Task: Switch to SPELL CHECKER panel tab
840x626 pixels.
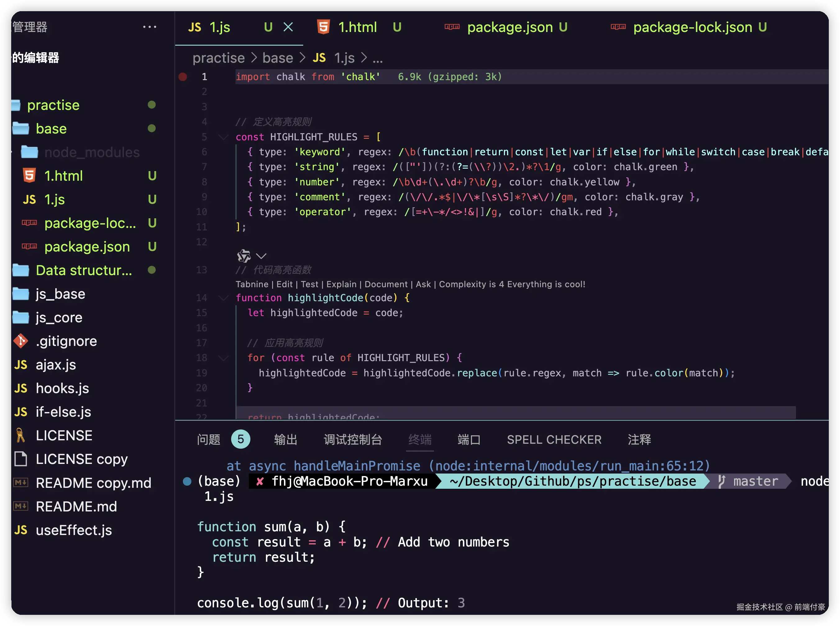Action: coord(554,440)
